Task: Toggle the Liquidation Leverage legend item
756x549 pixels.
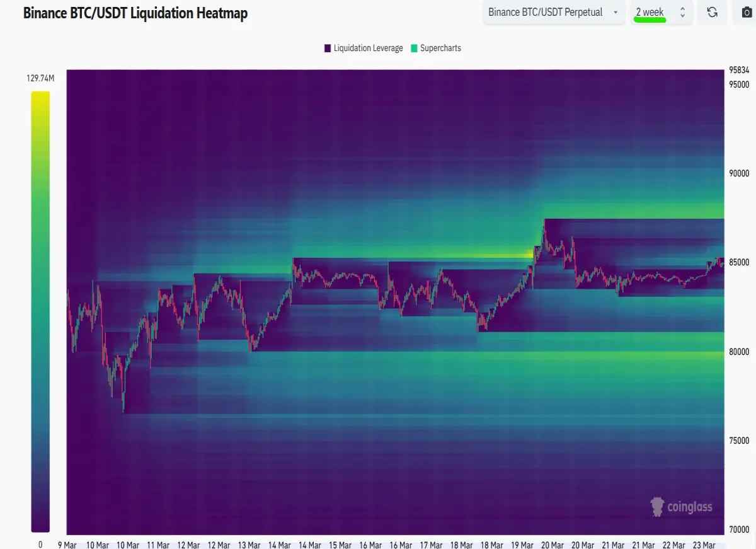Action: pos(364,48)
